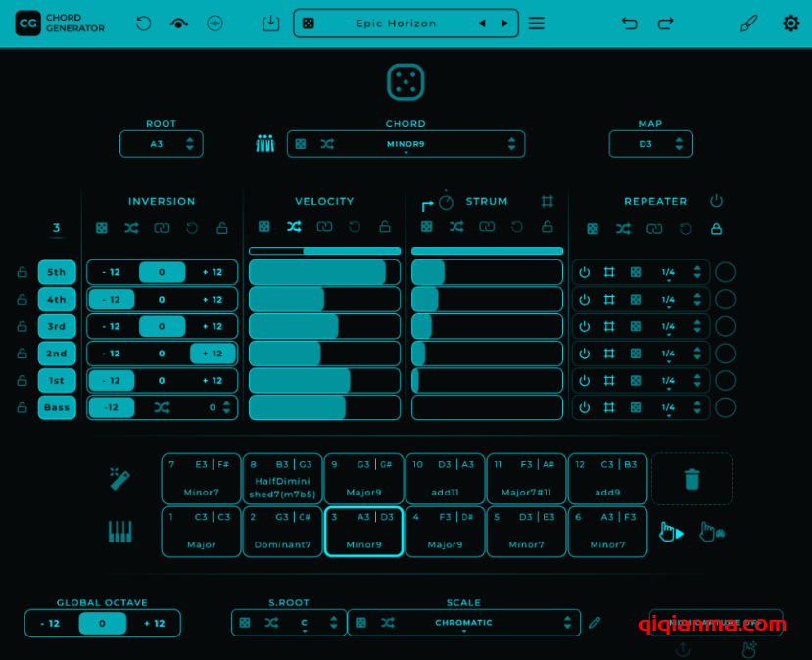812x660 pixels.
Task: Click the pencil icon next to the Scale dropdown
Action: point(596,622)
